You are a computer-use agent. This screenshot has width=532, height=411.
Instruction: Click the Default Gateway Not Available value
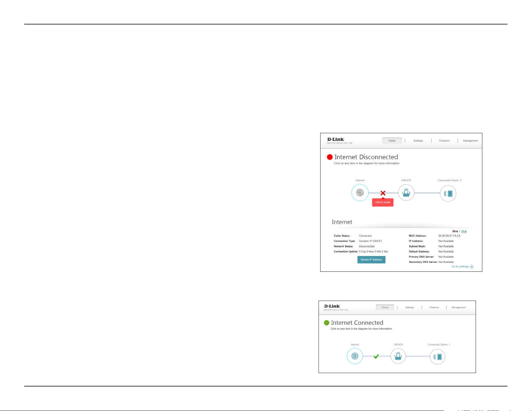pyautogui.click(x=446, y=252)
